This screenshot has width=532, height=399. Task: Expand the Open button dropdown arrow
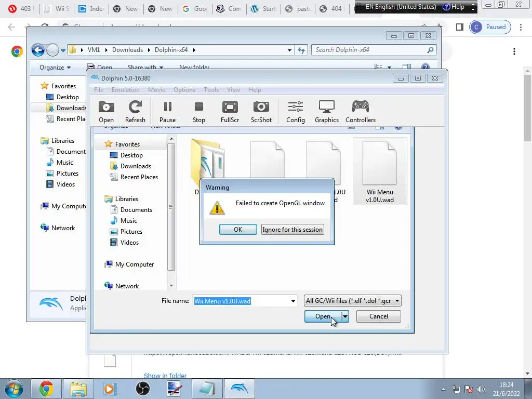pyautogui.click(x=345, y=316)
